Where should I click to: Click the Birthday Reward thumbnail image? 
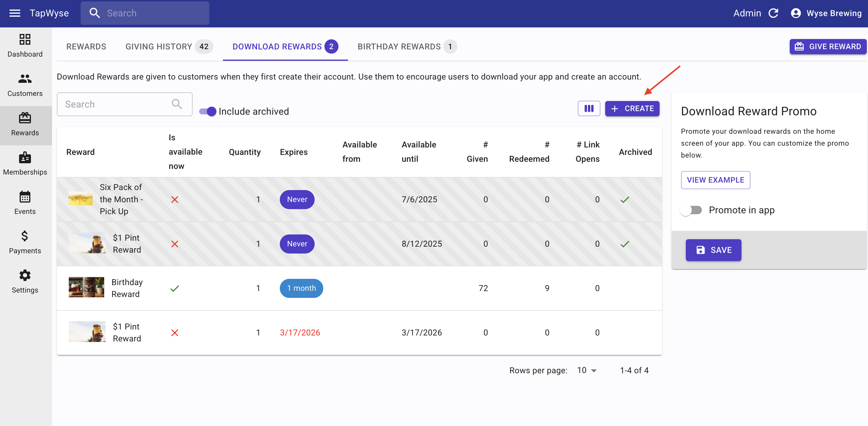tap(86, 287)
